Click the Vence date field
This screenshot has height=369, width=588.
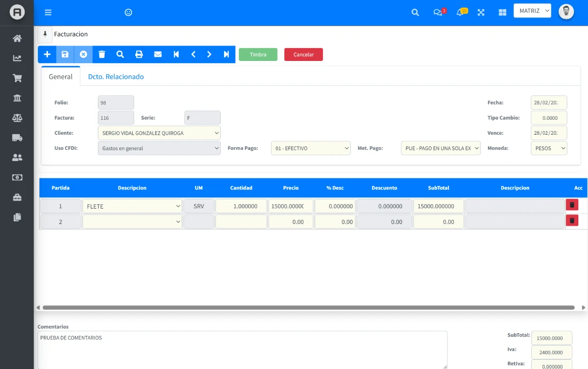pyautogui.click(x=549, y=133)
